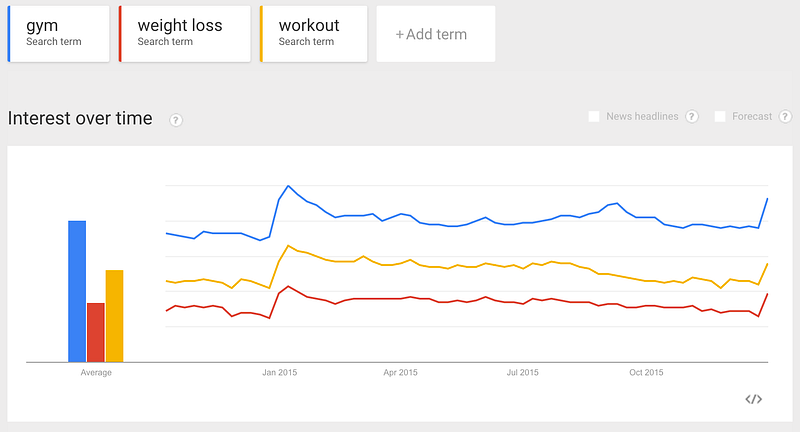Click help icon next to Forecast
Viewport: 800px width, 432px height.
coord(785,116)
